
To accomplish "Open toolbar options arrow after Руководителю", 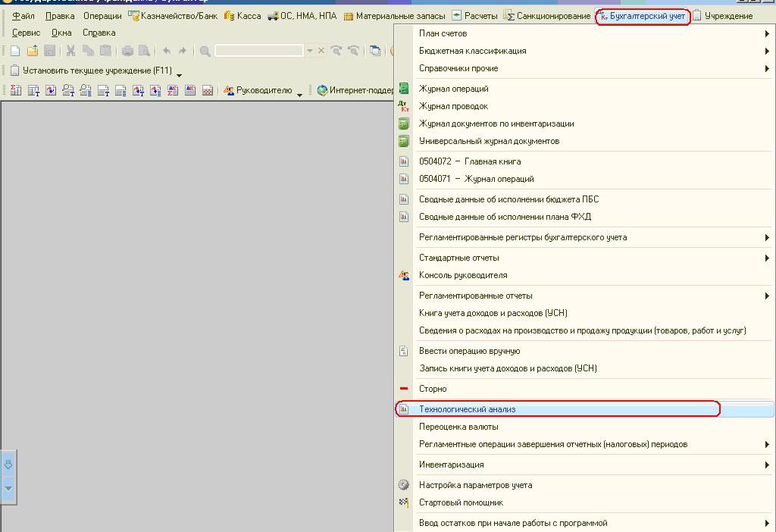I will (x=299, y=95).
